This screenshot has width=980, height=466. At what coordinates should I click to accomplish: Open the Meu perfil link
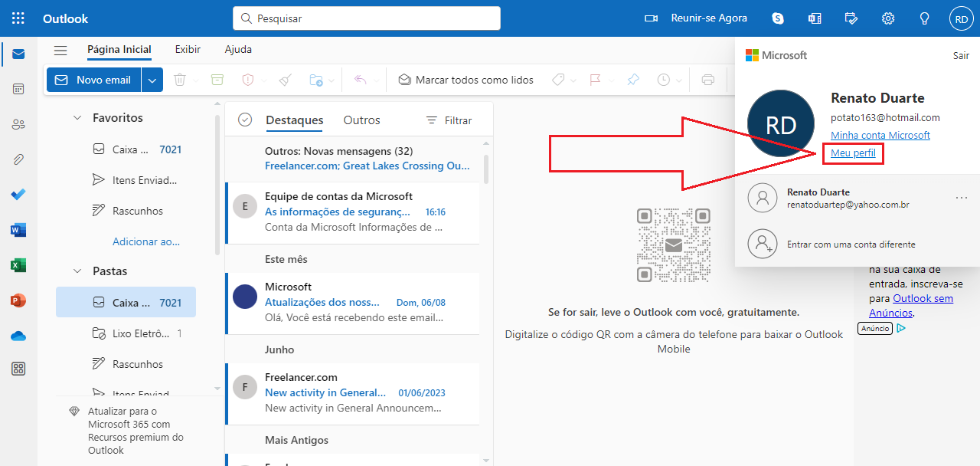click(x=853, y=153)
